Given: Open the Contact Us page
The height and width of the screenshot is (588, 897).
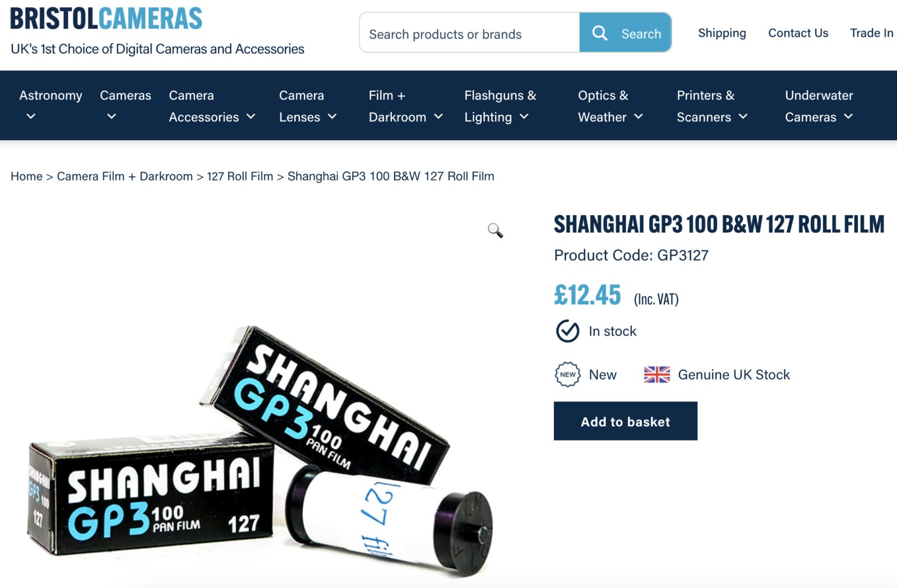Looking at the screenshot, I should coord(798,33).
